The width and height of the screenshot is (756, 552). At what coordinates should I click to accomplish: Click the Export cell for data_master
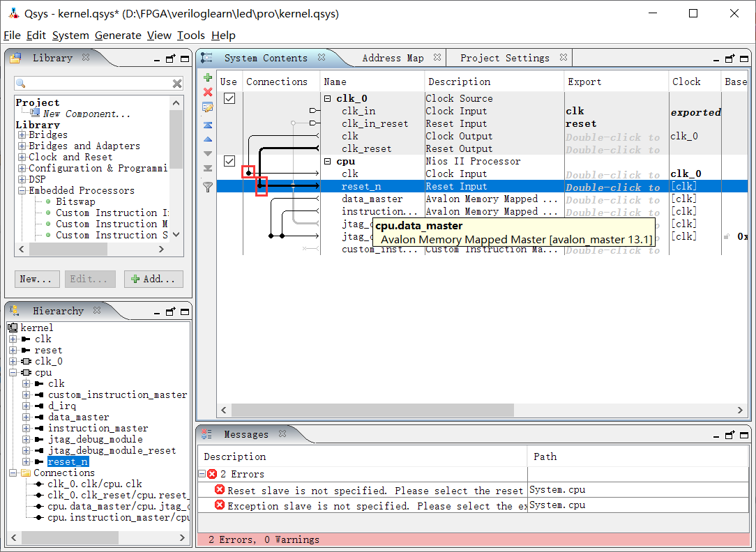617,199
